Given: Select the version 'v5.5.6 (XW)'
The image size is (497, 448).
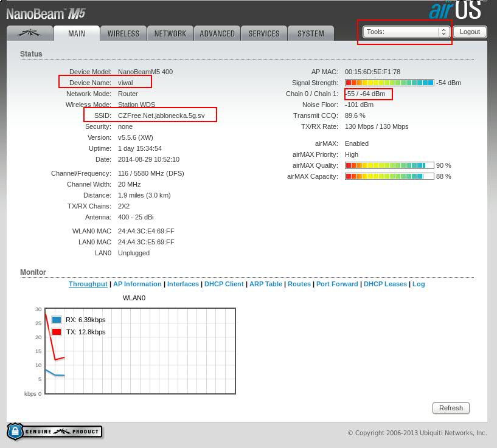Looking at the screenshot, I should (135, 137).
